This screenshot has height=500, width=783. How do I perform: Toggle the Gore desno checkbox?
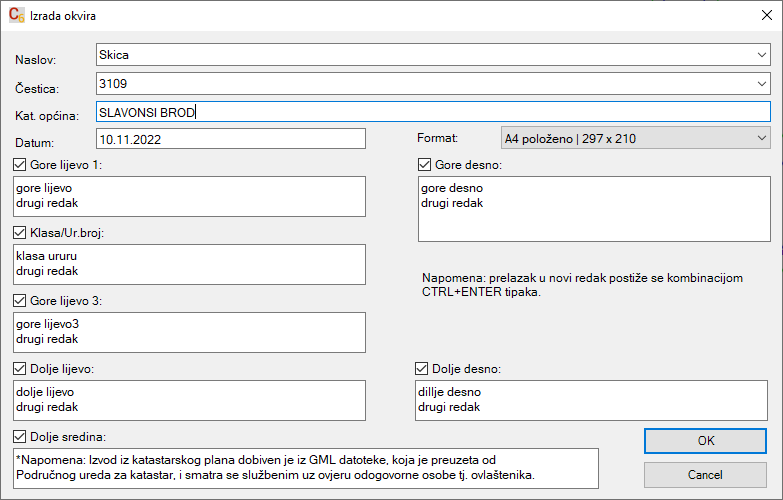(424, 165)
